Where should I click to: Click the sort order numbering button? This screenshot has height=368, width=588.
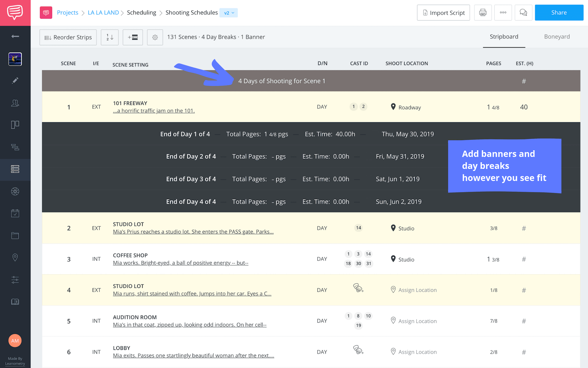pos(110,37)
